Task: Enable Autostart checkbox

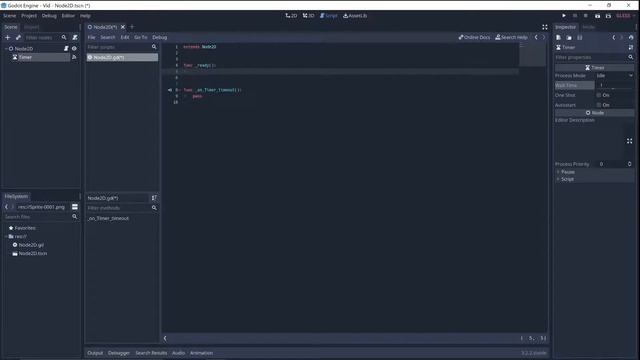Action: 599,105
